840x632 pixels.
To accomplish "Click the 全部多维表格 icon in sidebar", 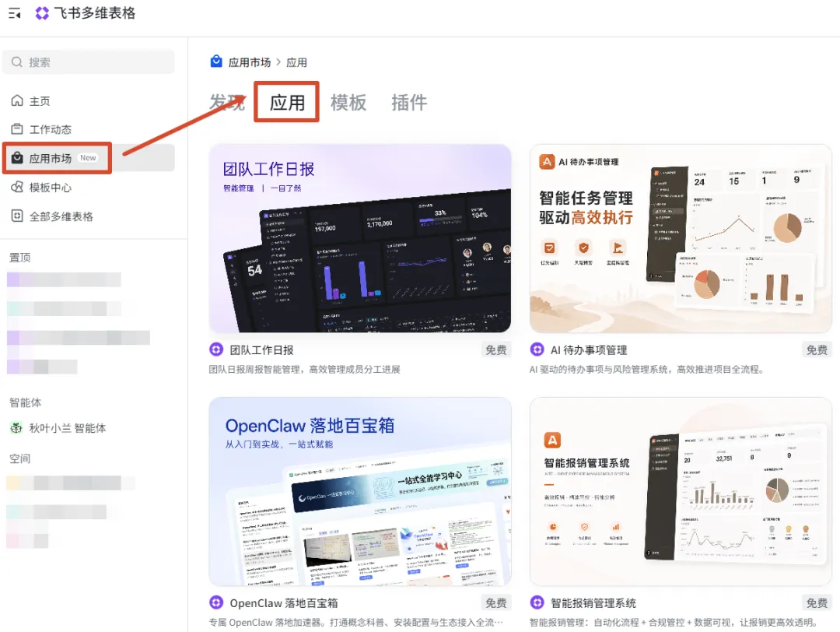I will [x=17, y=216].
